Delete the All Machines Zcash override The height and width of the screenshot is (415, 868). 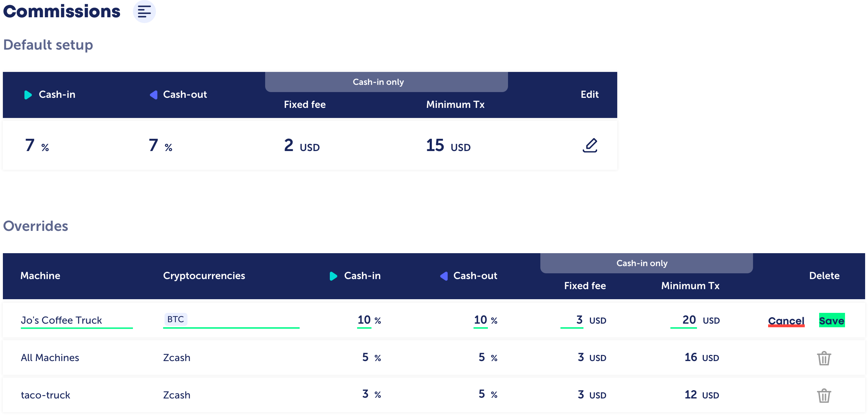(x=824, y=358)
